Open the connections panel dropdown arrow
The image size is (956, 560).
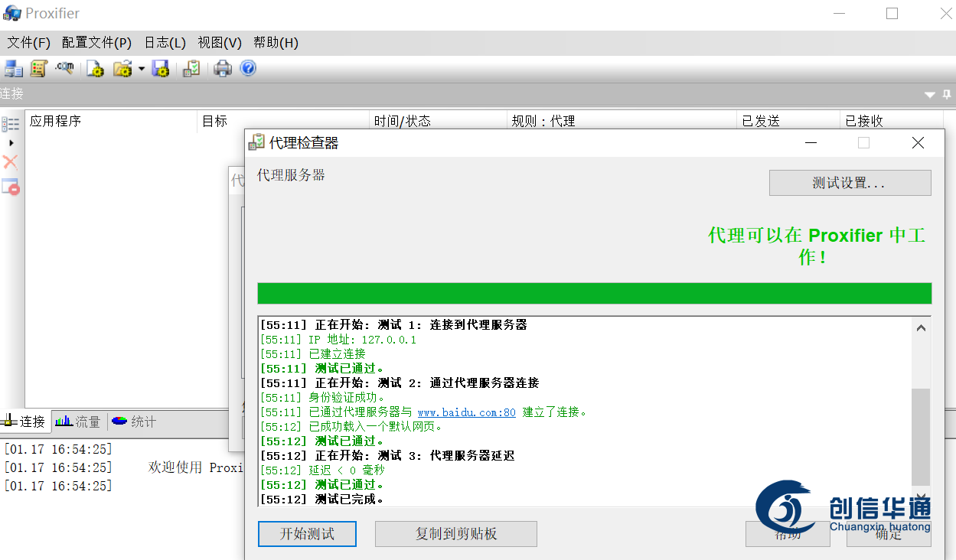pos(930,95)
